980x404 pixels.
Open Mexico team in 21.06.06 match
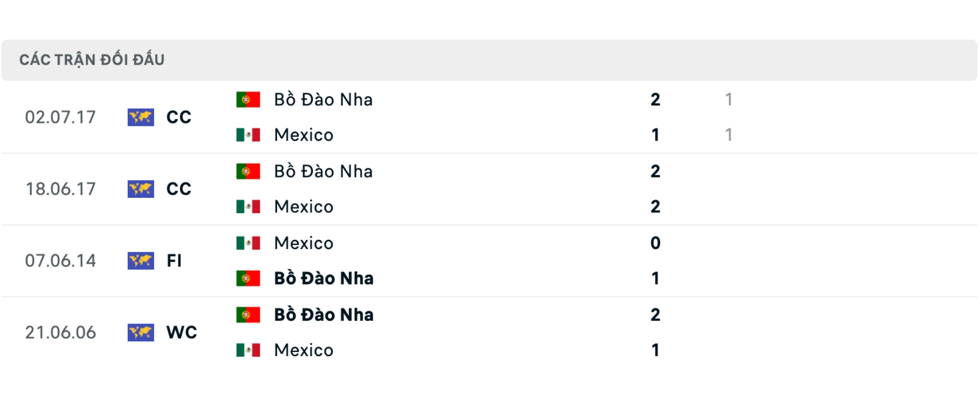pyautogui.click(x=304, y=350)
